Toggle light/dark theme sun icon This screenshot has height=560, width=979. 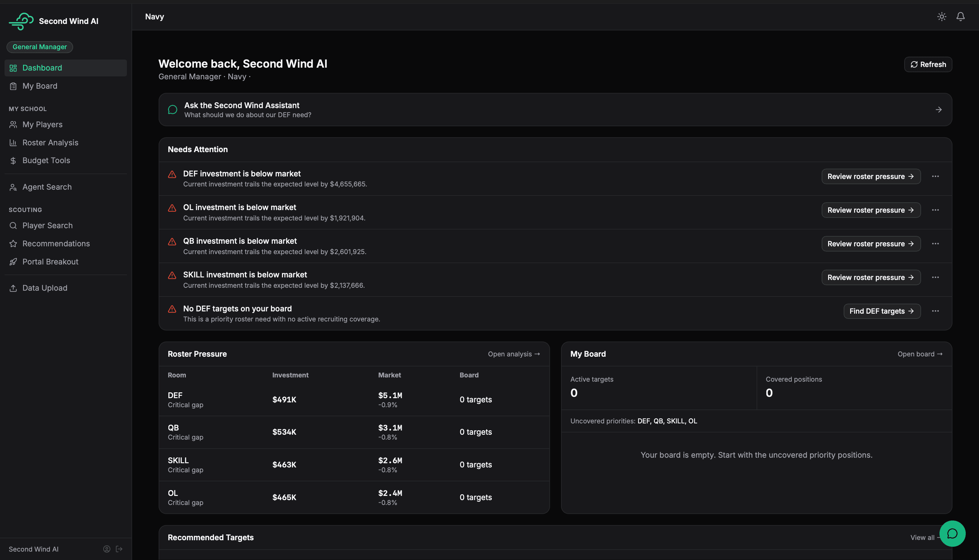coord(942,17)
